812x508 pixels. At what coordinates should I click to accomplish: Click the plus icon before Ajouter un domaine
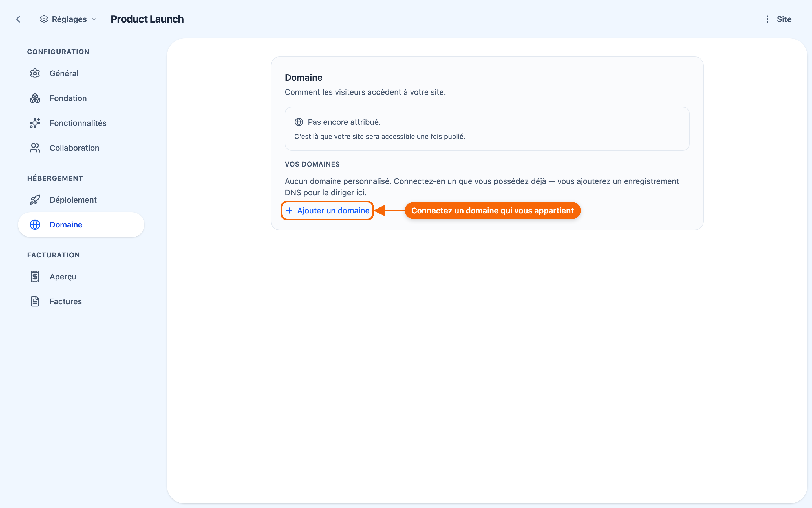coord(289,211)
